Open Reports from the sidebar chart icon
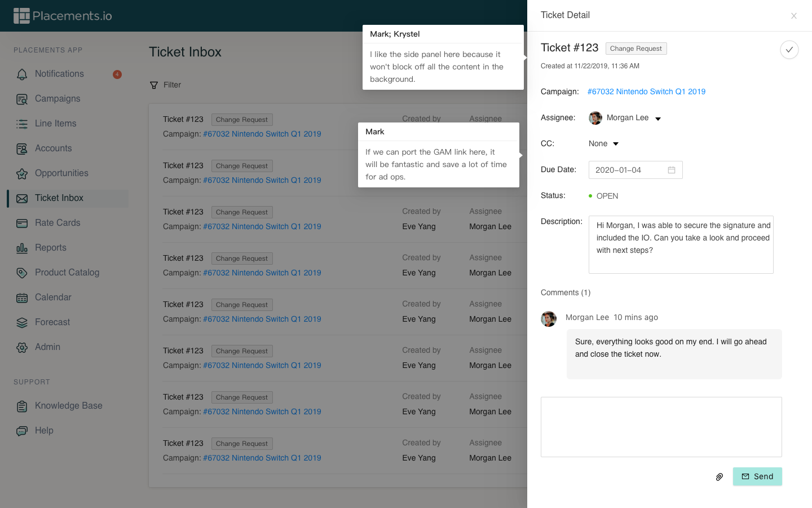The image size is (812, 508). point(22,248)
